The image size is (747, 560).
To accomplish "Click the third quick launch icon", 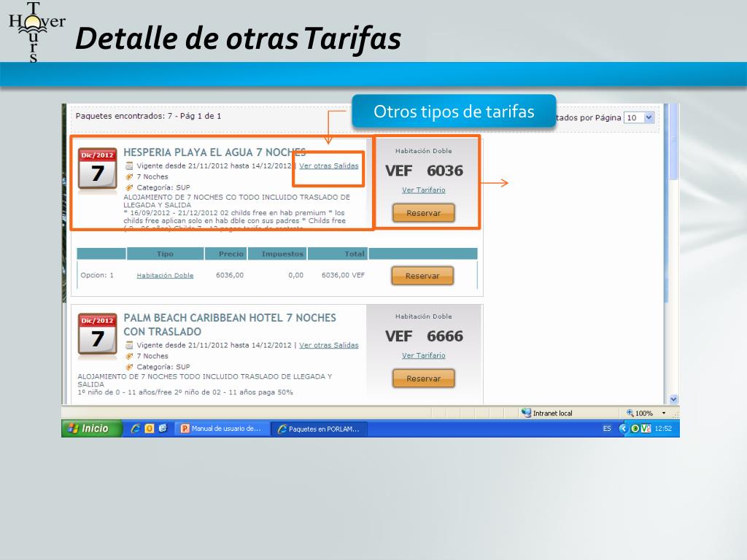I will [163, 429].
